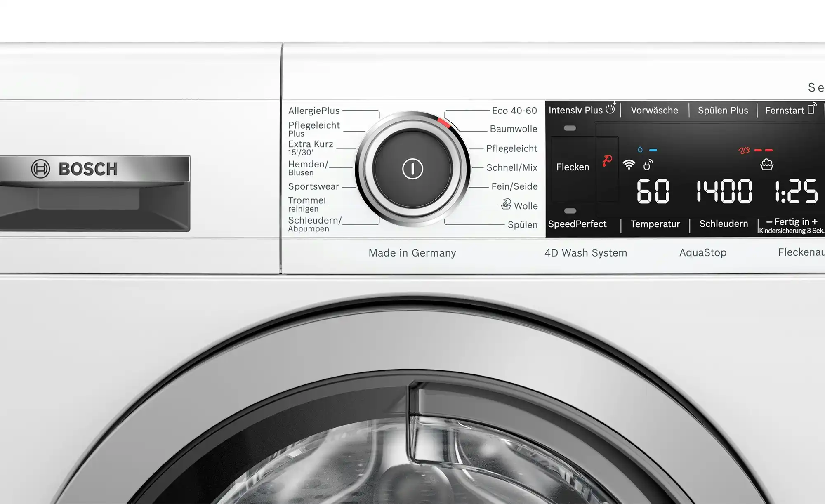
Task: Tap the red steam indicator icon
Action: [744, 151]
